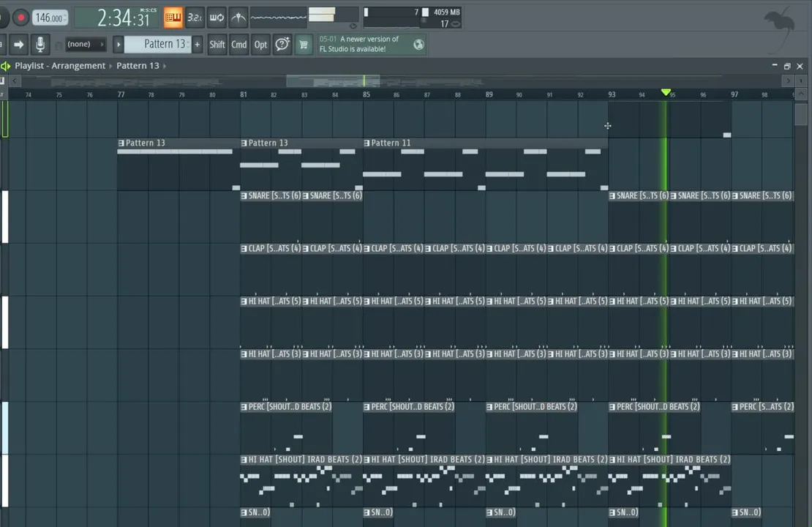Viewport: 812px width, 527px height.
Task: Open the pattern selector arrow menu
Action: pos(119,45)
